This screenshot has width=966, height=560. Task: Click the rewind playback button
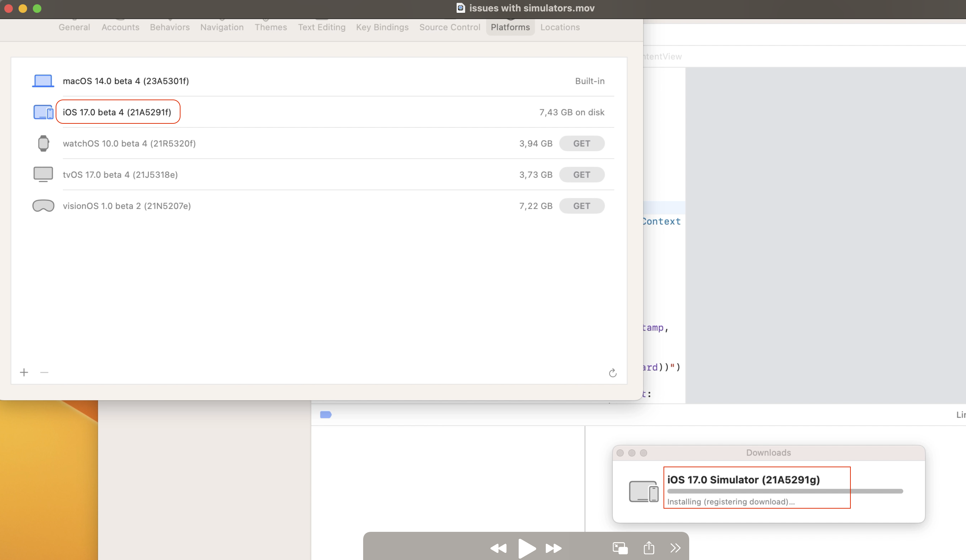pos(498,549)
